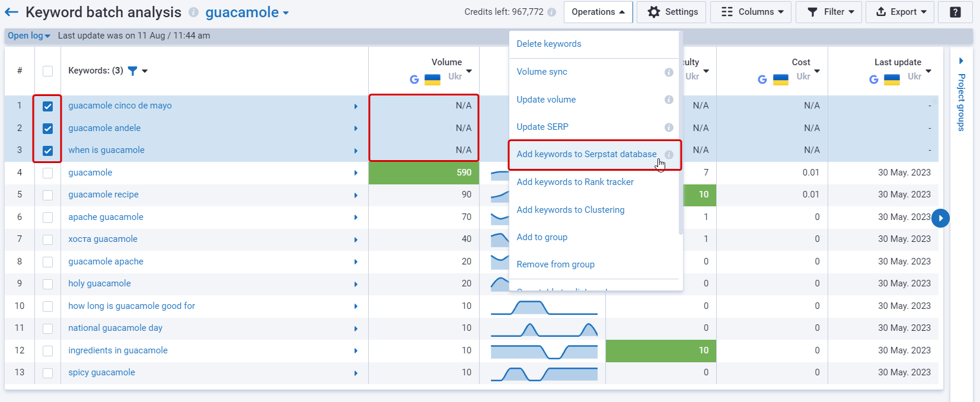Select Update SERP menu item
Image resolution: width=980 pixels, height=402 pixels.
542,127
